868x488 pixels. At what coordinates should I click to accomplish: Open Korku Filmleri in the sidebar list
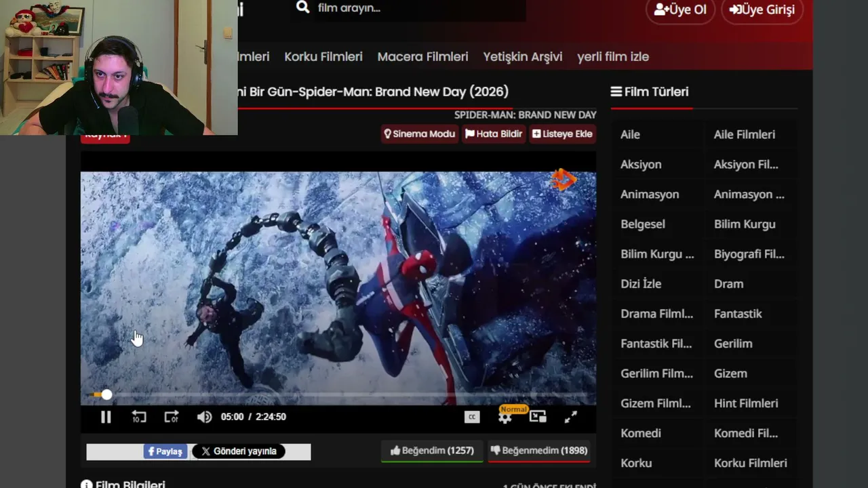751,463
